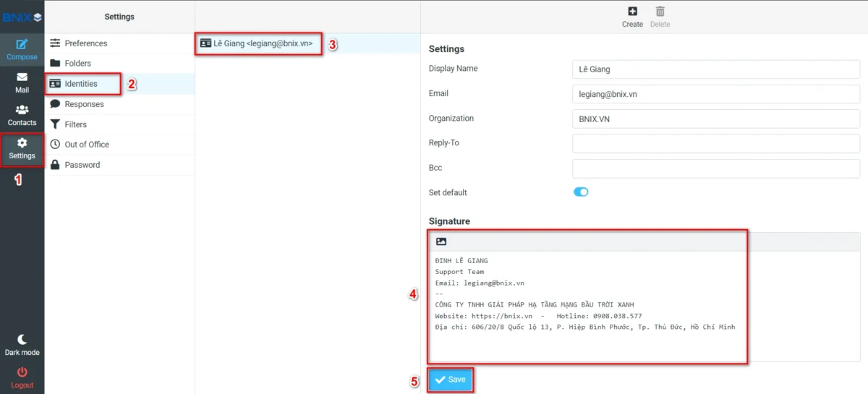Click the Filters funnel icon
This screenshot has height=394, width=868.
[55, 124]
